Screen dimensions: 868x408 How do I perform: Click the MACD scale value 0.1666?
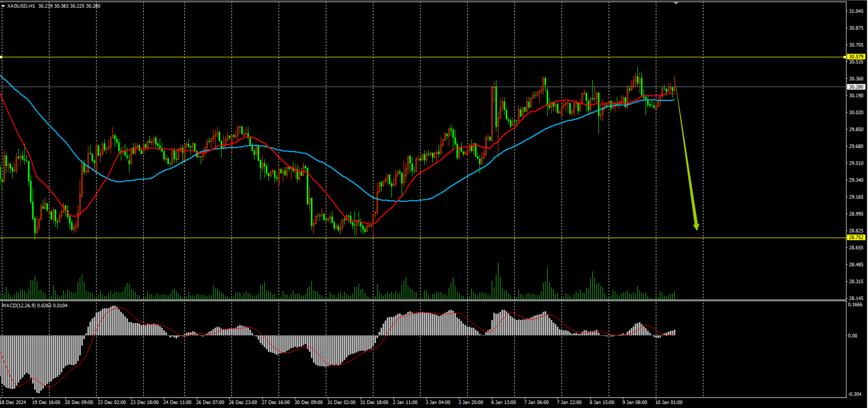(855, 305)
